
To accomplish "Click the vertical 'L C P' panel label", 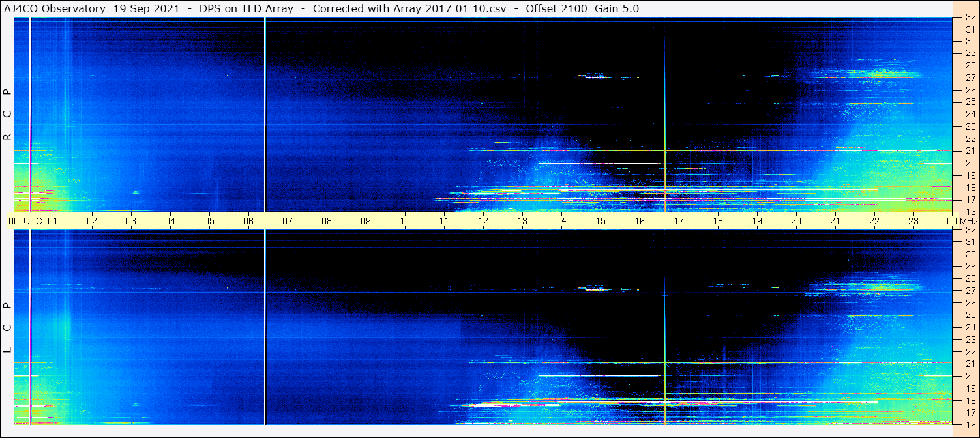I will (x=8, y=327).
